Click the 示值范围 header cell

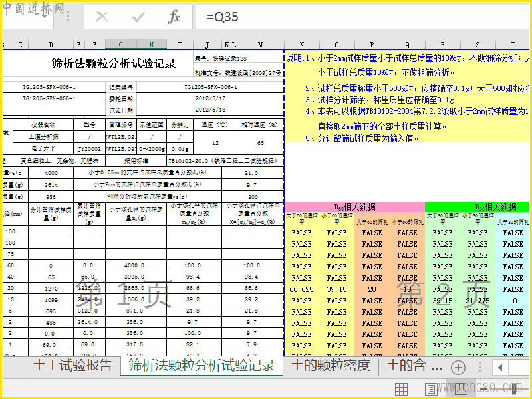point(152,125)
